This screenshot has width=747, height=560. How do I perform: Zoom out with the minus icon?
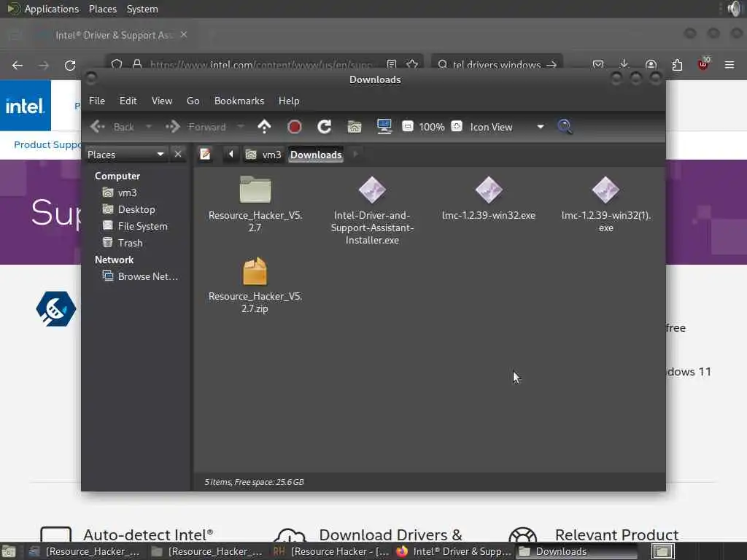(x=407, y=126)
